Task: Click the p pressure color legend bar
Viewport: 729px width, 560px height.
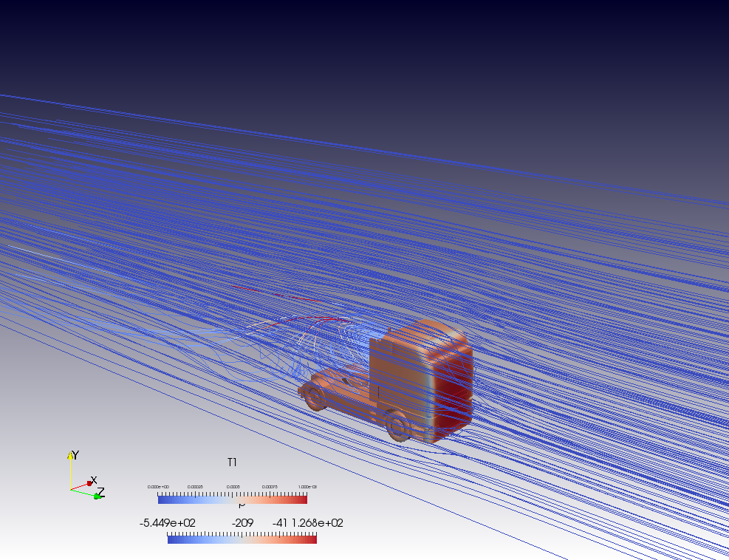Action: pos(242,539)
